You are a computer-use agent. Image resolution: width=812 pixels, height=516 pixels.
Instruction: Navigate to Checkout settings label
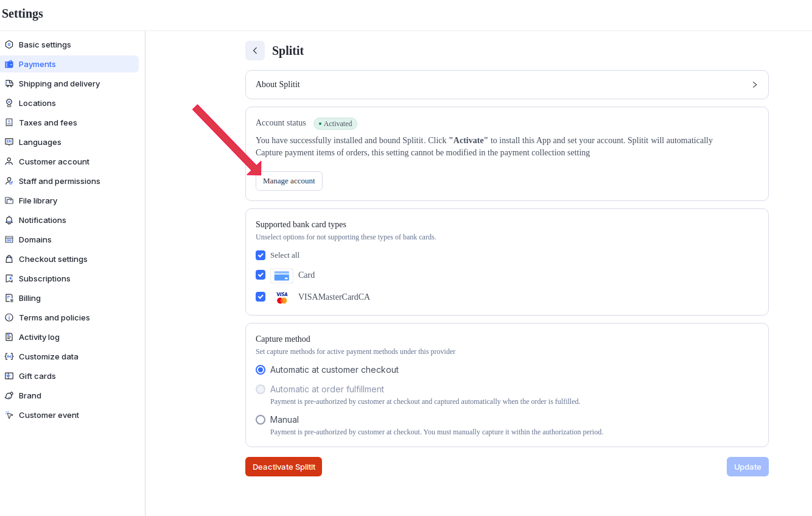coord(53,259)
